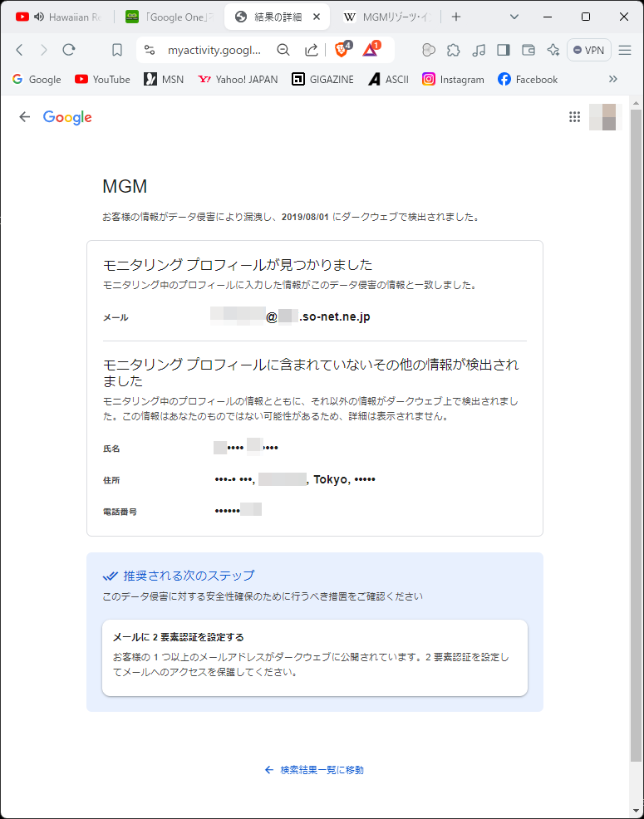
Task: Open the Facebook bookmark
Action: point(528,80)
